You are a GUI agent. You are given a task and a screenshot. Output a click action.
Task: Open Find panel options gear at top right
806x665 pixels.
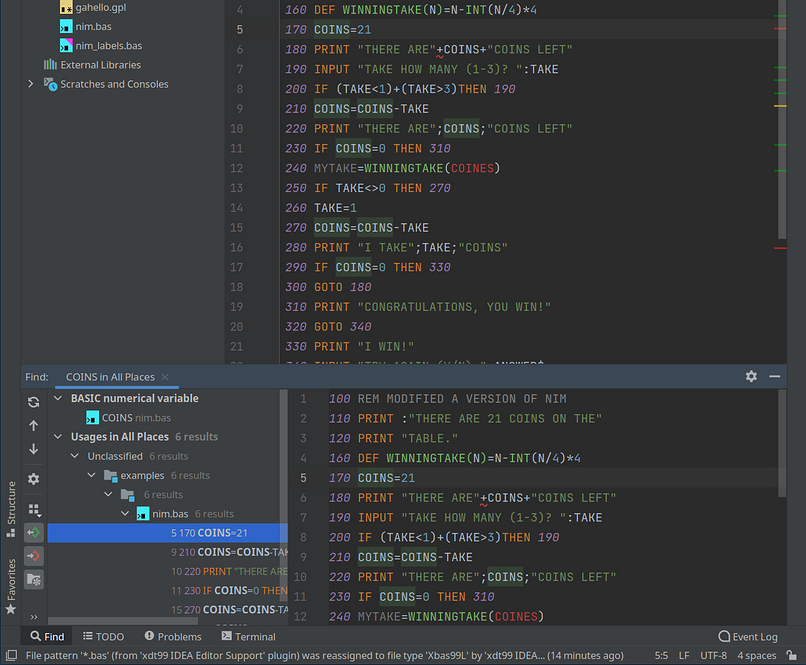click(x=751, y=376)
